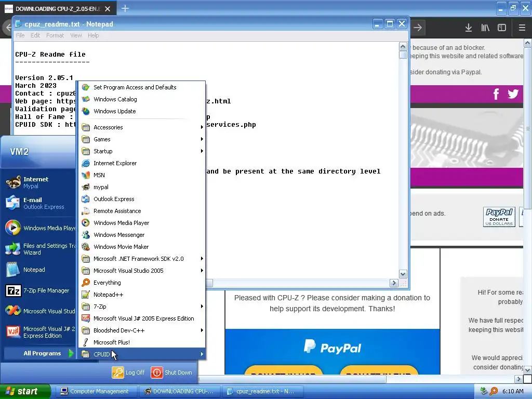Screen dimensions: 532x399
Task: Expand 7-Zip folder submenu
Action: point(141,307)
